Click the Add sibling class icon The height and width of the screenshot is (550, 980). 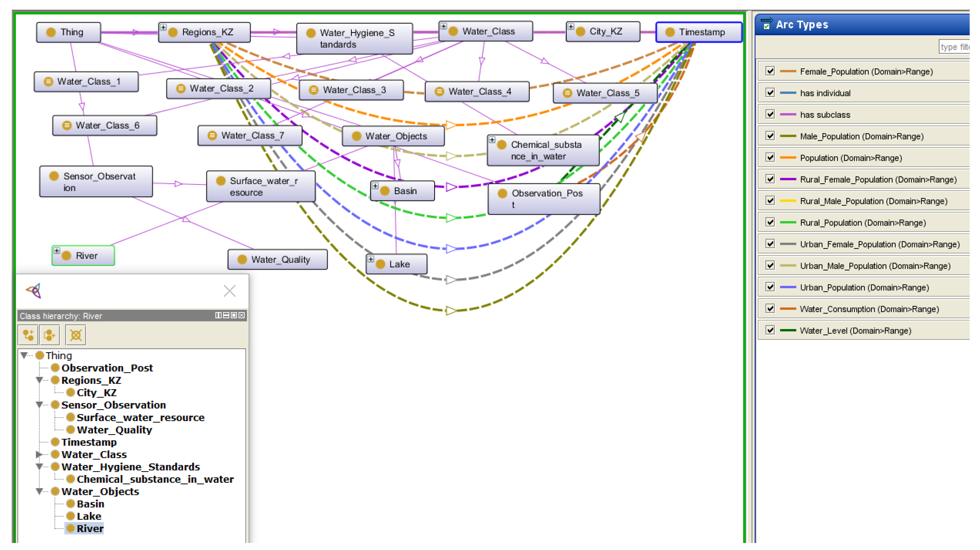tap(50, 335)
